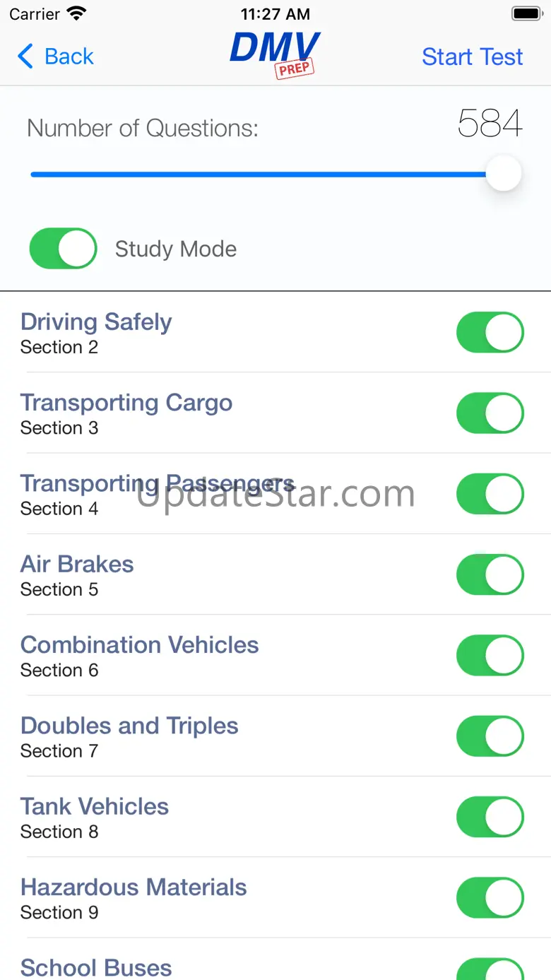551x980 pixels.
Task: Disable the Study Mode switch
Action: click(64, 249)
